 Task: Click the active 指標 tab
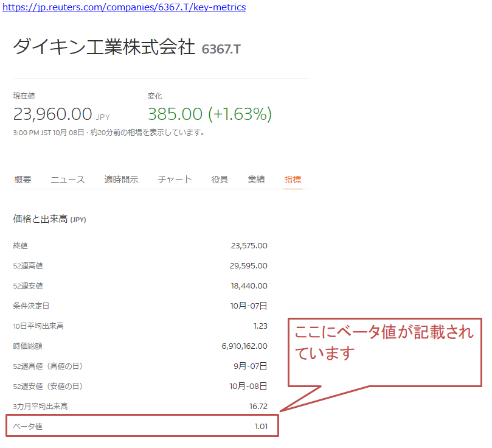tap(293, 180)
